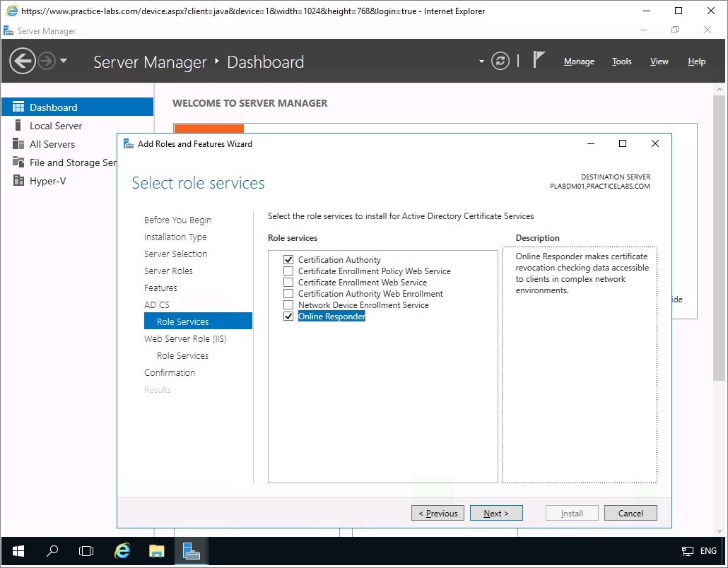Launch Internet Explorer from taskbar
Image resolution: width=728 pixels, height=568 pixels.
(122, 551)
